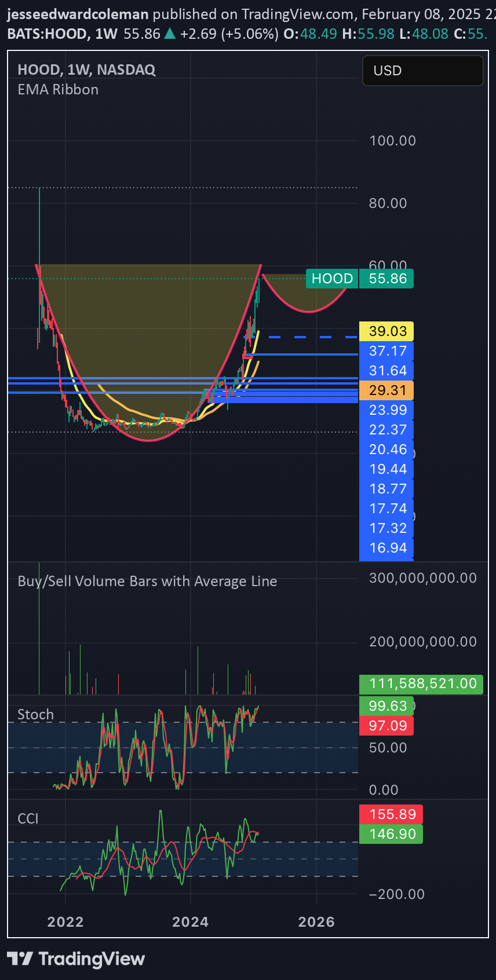Click the 31.64 price level label
The height and width of the screenshot is (980, 496).
386,371
